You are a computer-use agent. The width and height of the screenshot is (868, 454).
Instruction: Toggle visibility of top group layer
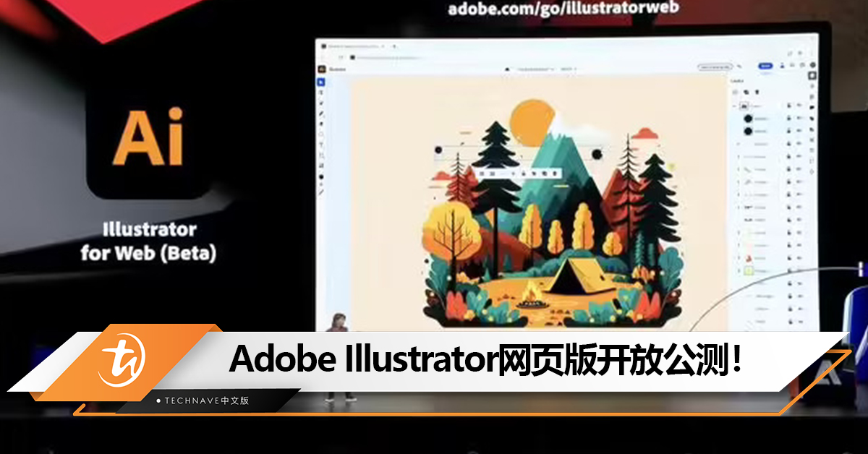tap(799, 105)
